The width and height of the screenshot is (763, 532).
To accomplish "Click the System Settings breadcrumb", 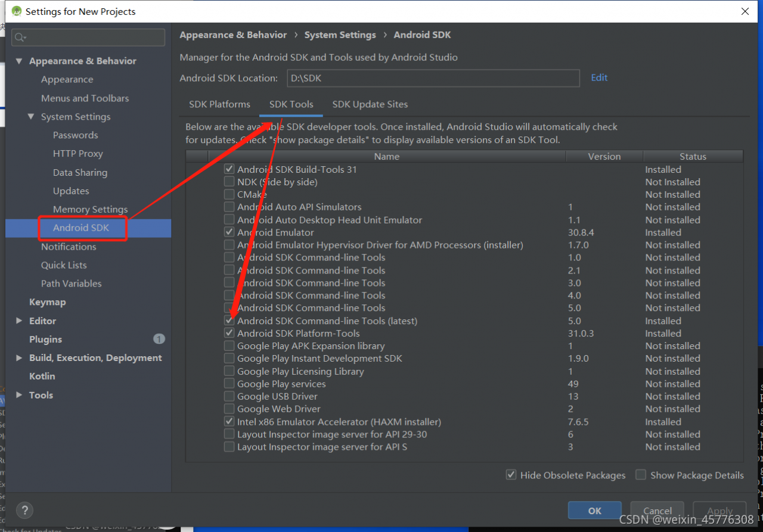I will point(340,35).
